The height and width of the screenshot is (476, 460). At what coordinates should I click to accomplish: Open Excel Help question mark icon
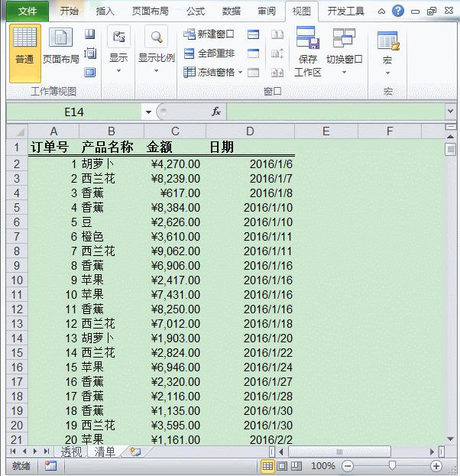(x=398, y=11)
